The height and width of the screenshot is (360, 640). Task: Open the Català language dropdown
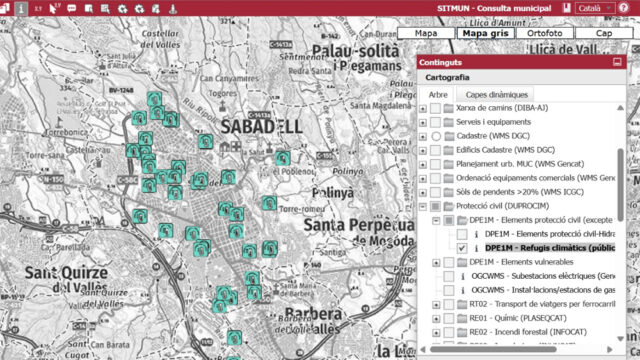pyautogui.click(x=595, y=8)
